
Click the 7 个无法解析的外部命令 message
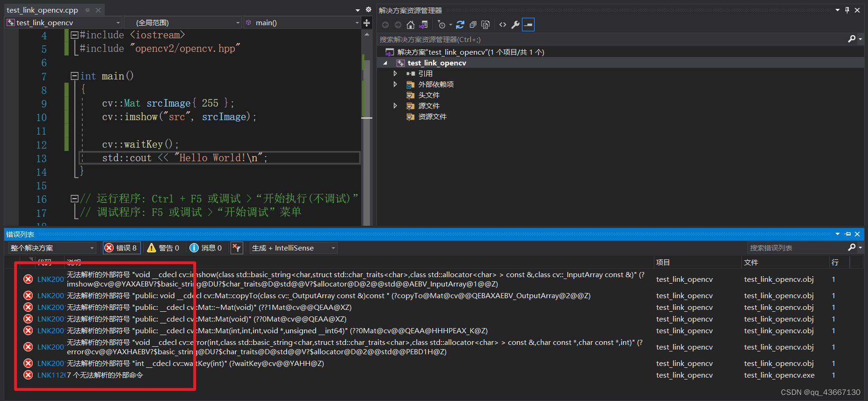[x=105, y=375]
